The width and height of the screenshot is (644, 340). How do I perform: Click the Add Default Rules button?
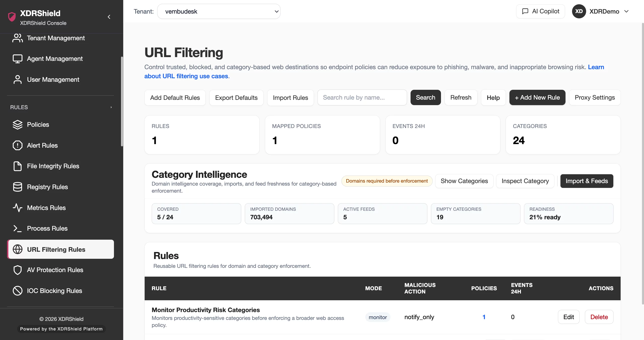coord(175,98)
